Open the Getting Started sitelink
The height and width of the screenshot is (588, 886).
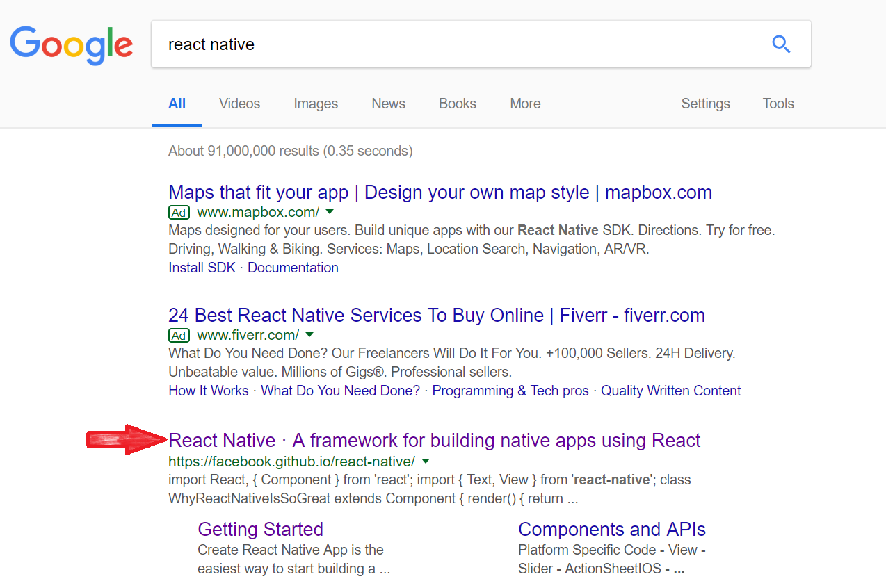pos(260,529)
